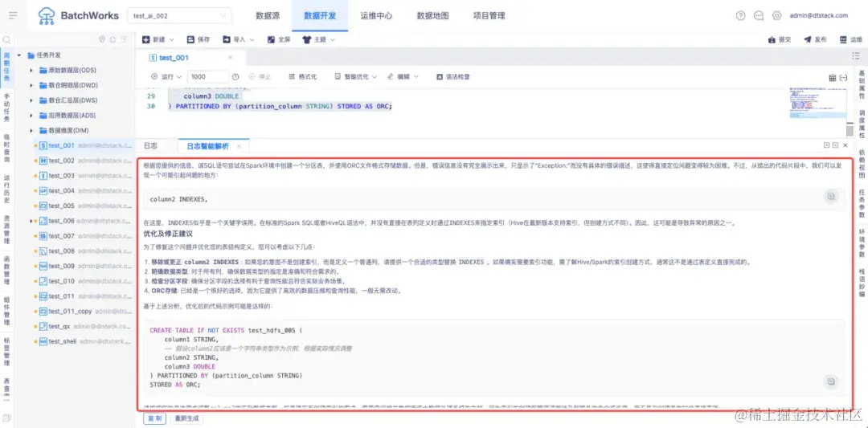
Task: Click the panel collapse-down arrow icon left of the close X
Action: click(835, 145)
